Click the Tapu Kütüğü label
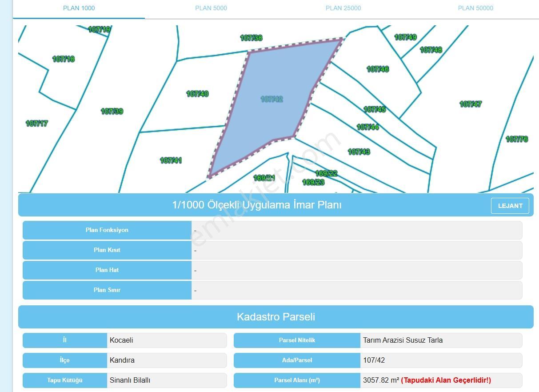 tap(65, 380)
